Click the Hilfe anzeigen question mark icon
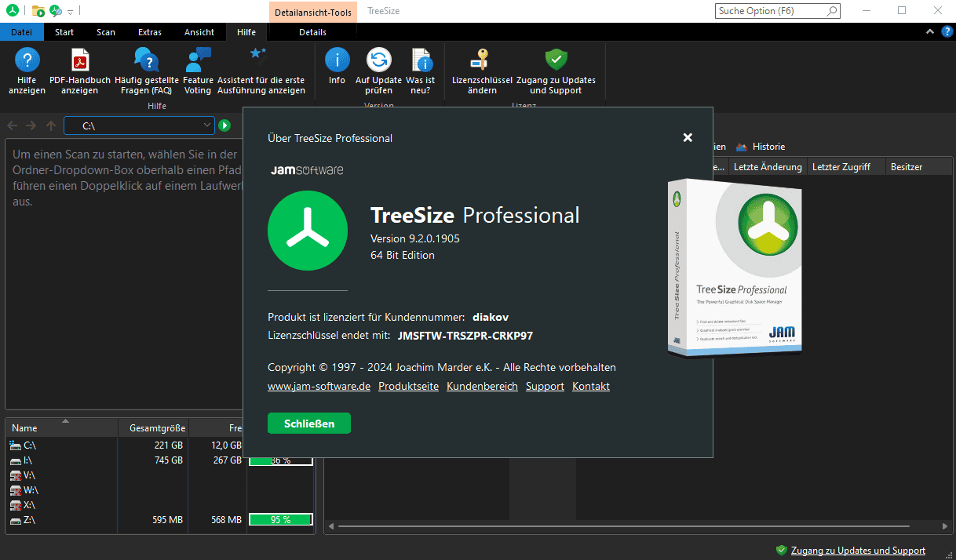 27,60
